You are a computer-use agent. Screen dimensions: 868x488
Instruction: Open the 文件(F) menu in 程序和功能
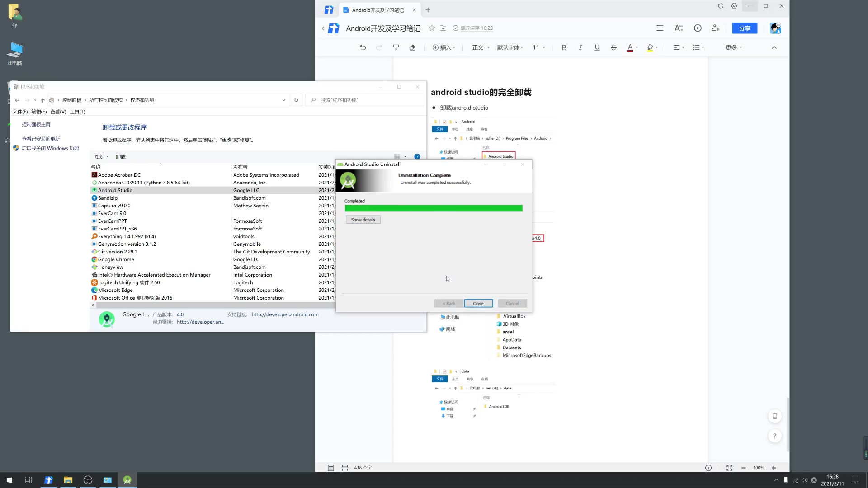(20, 112)
